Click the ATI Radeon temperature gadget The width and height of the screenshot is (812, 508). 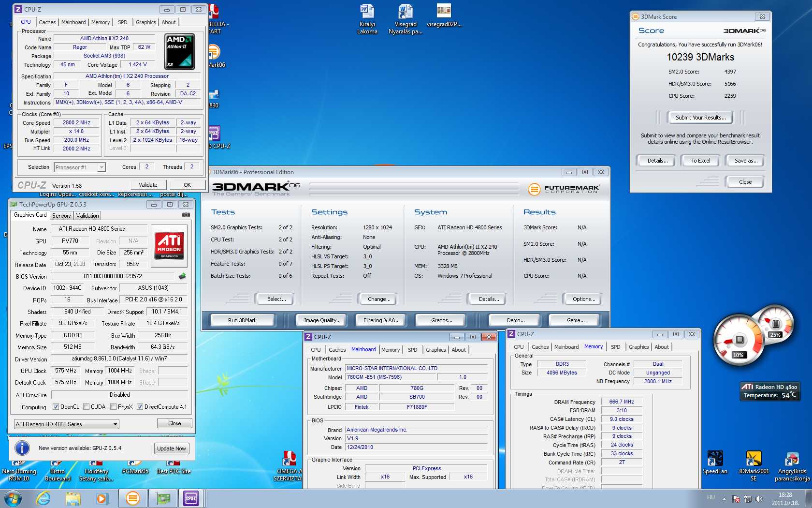pos(769,391)
